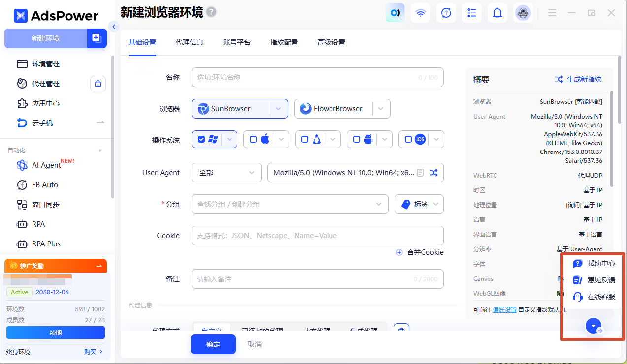The width and height of the screenshot is (627, 364).
Task: Click the 备注 input field
Action: click(318, 279)
